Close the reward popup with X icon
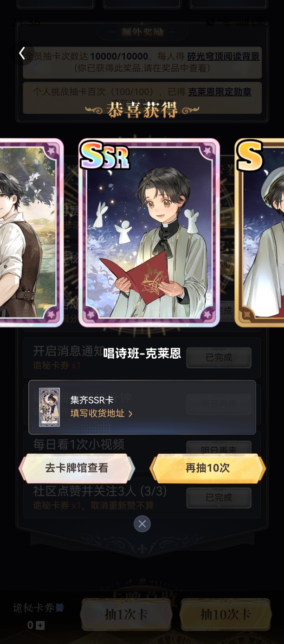Viewport: 284px width, 644px height. [142, 524]
